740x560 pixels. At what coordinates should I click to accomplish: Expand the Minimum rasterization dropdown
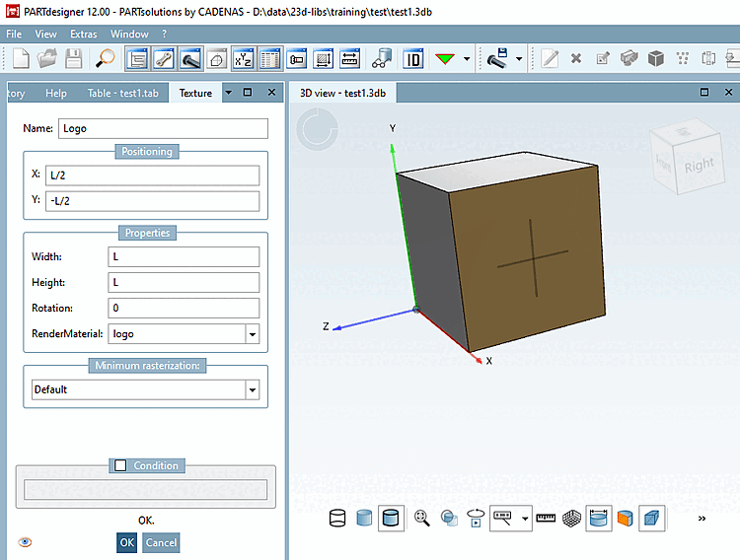pos(253,389)
